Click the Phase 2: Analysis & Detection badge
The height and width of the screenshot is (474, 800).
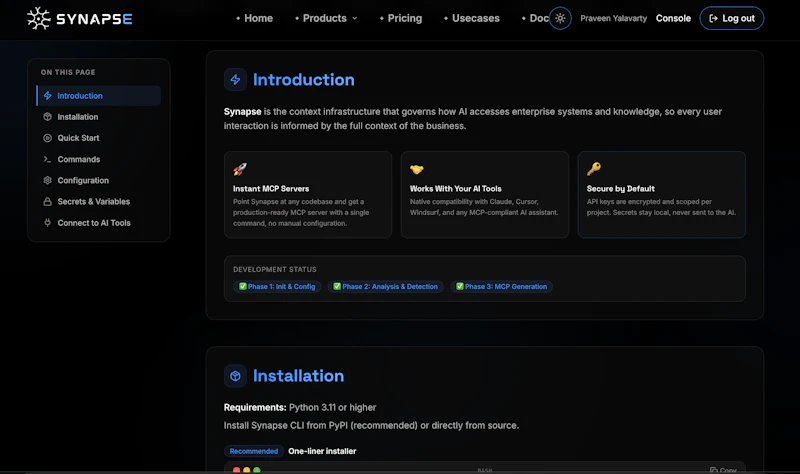pos(385,287)
